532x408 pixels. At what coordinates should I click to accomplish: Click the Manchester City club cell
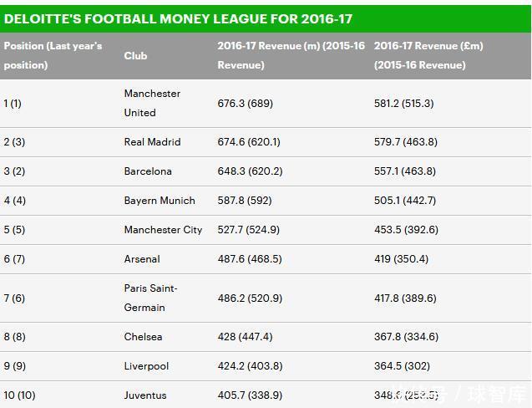tap(163, 230)
